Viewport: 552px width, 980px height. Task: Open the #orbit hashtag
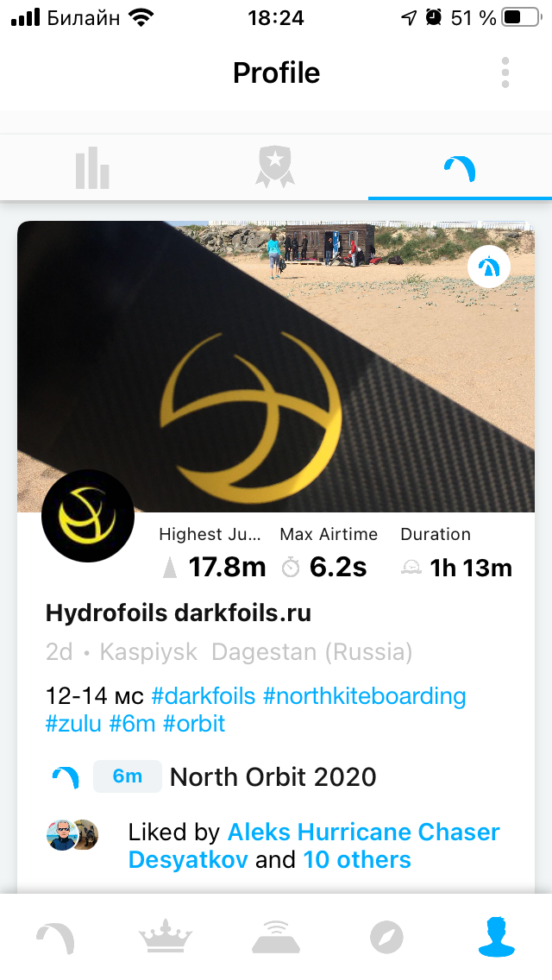point(194,724)
